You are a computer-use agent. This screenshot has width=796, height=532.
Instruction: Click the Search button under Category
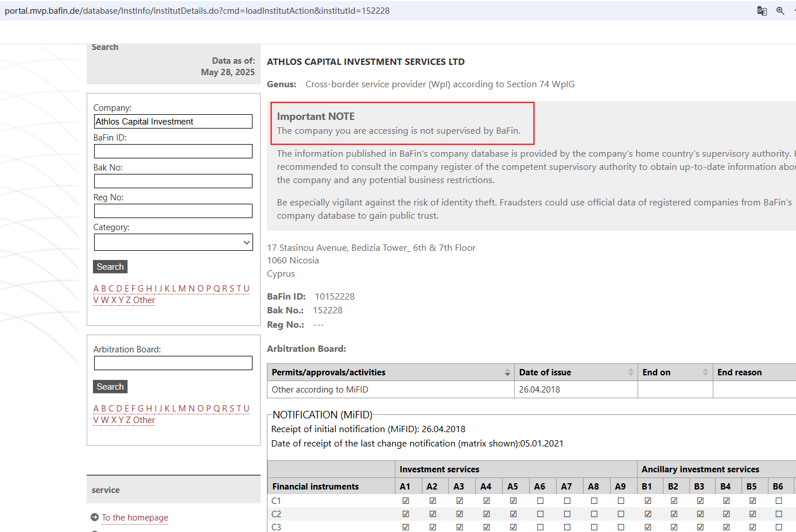(110, 267)
